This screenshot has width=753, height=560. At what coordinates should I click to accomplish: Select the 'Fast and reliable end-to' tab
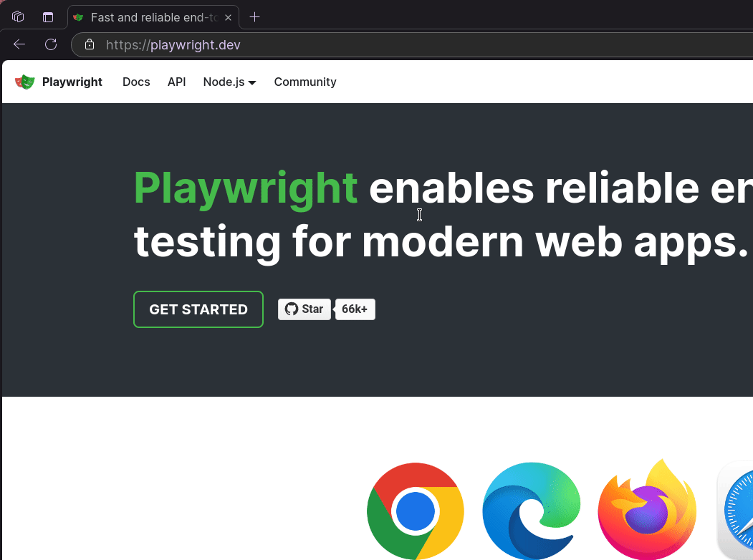tap(150, 16)
